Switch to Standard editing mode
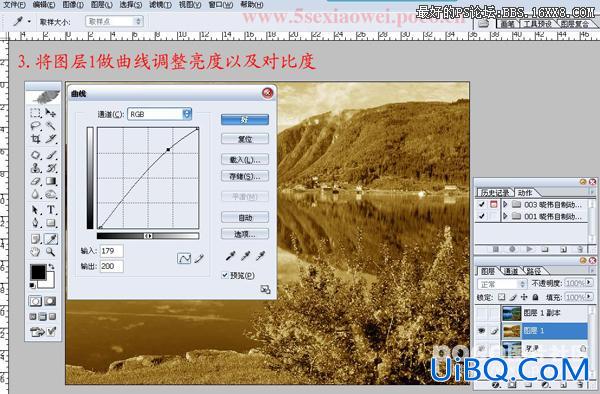This screenshot has height=394, width=600. tap(35, 301)
